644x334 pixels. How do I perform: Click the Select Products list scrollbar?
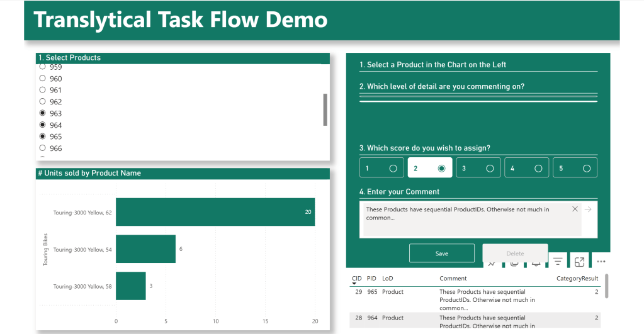click(x=325, y=110)
